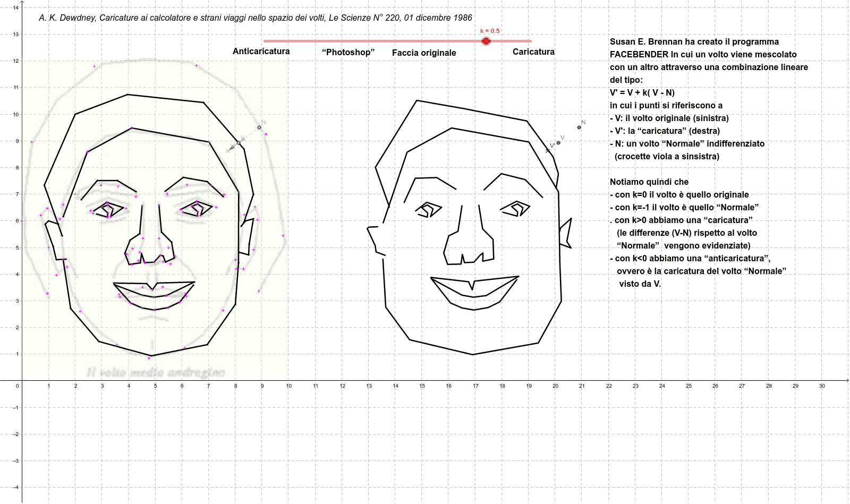
Task: Click '- N: un volto “Normale” indifferenziato' line
Action: tap(687, 143)
